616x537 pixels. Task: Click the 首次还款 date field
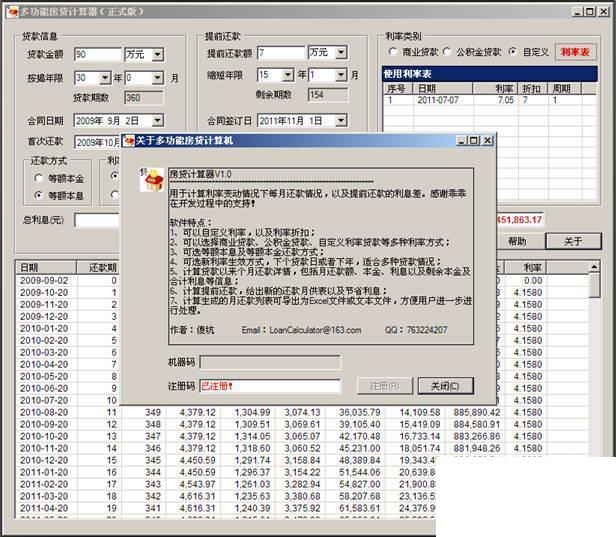point(97,142)
